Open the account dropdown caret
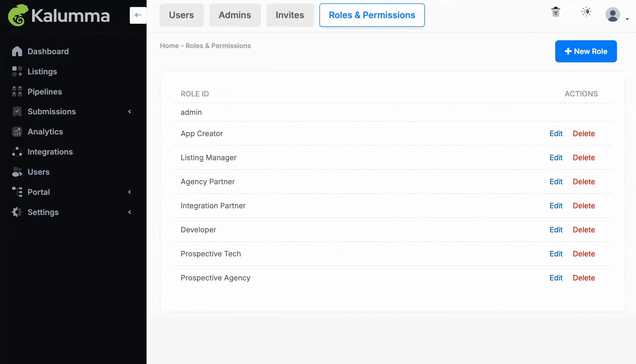Image resolution: width=636 pixels, height=364 pixels. click(627, 19)
